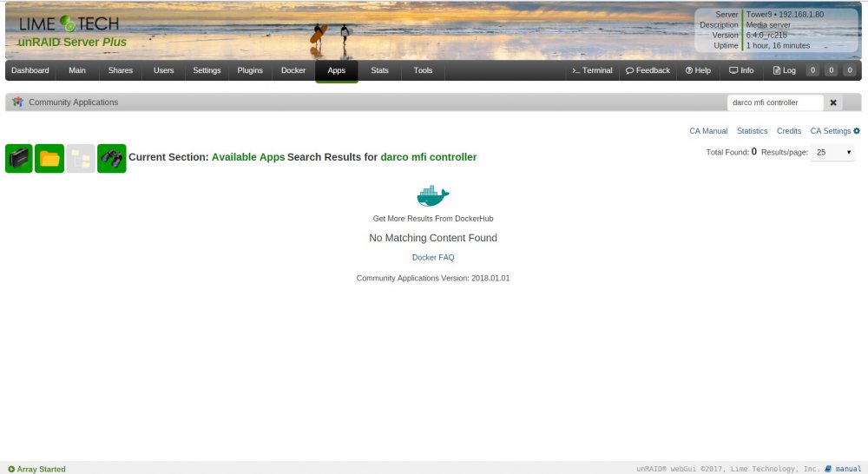This screenshot has height=474, width=868.
Task: Open the Docker FAQ link
Action: pyautogui.click(x=433, y=257)
